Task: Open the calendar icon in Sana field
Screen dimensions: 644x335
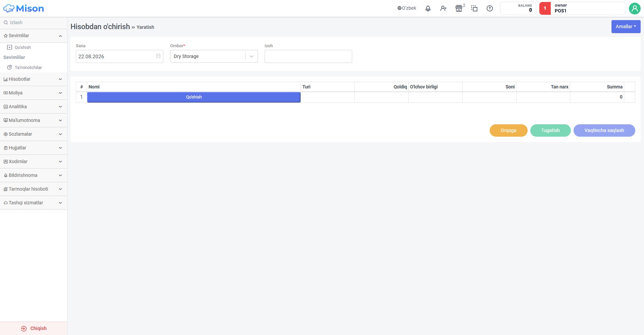Action: (158, 56)
